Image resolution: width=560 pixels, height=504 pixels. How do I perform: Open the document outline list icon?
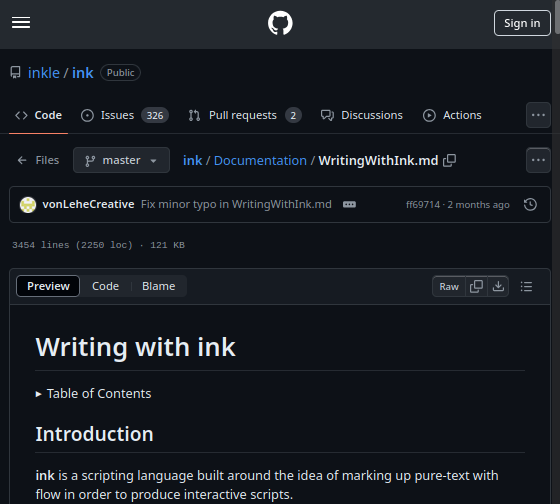point(526,286)
